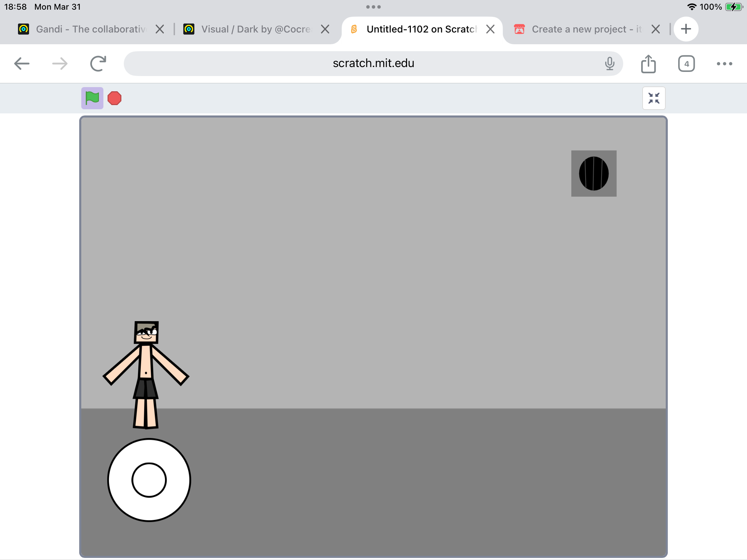Open the browser three-dot menu
Image resolution: width=747 pixels, height=560 pixels.
725,64
